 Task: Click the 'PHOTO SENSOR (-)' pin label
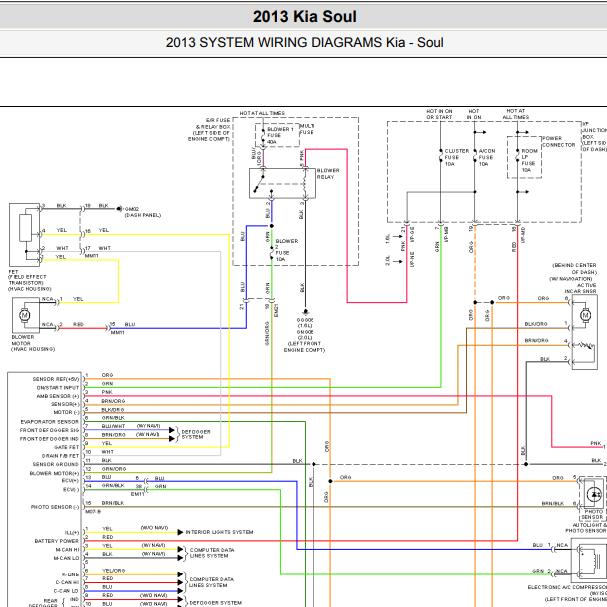[55, 507]
